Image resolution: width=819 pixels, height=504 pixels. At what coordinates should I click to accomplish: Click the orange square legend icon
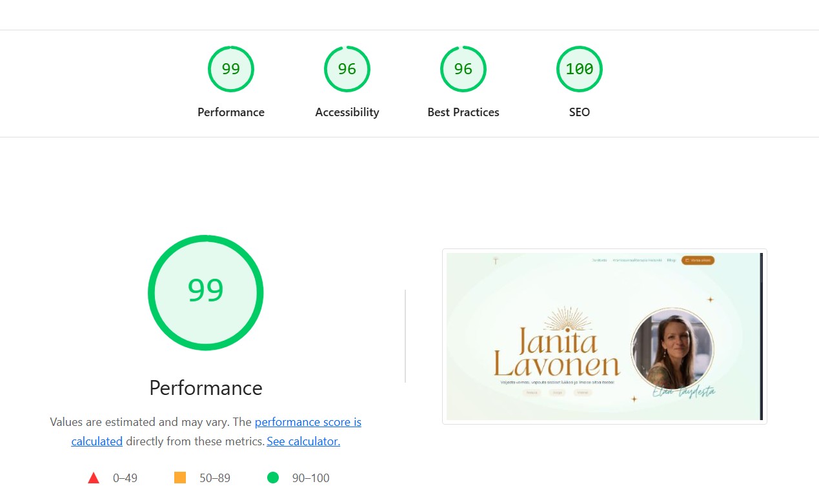pyautogui.click(x=180, y=478)
